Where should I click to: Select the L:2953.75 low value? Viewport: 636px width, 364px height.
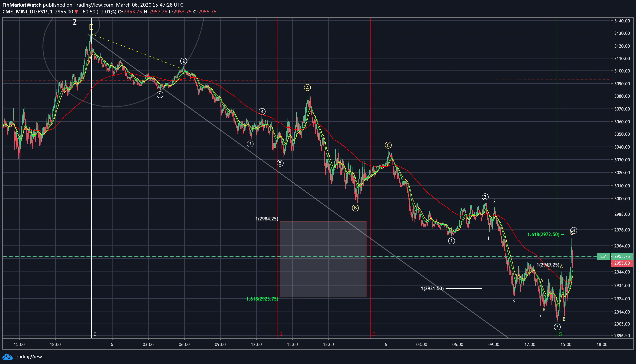[x=180, y=12]
